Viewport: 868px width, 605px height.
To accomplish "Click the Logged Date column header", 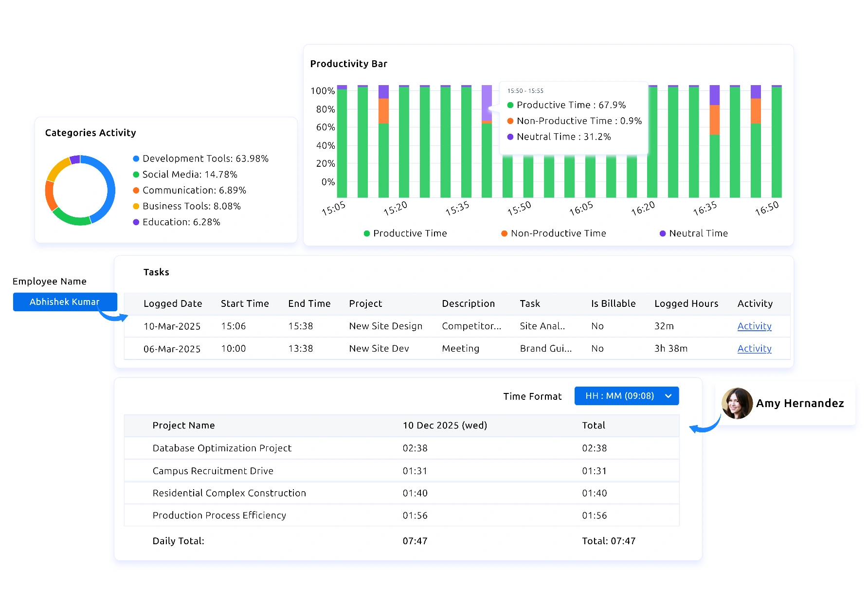I will tap(173, 303).
